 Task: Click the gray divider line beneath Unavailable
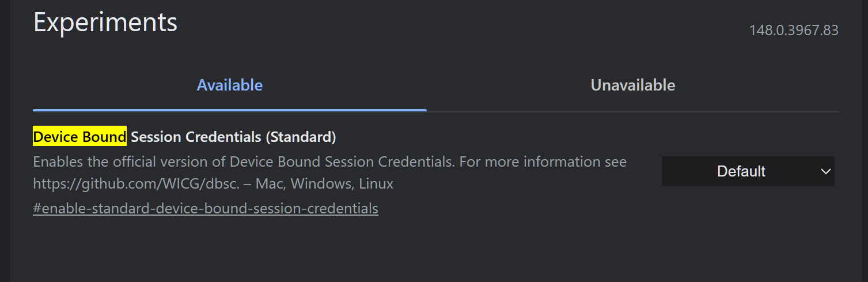[633, 111]
